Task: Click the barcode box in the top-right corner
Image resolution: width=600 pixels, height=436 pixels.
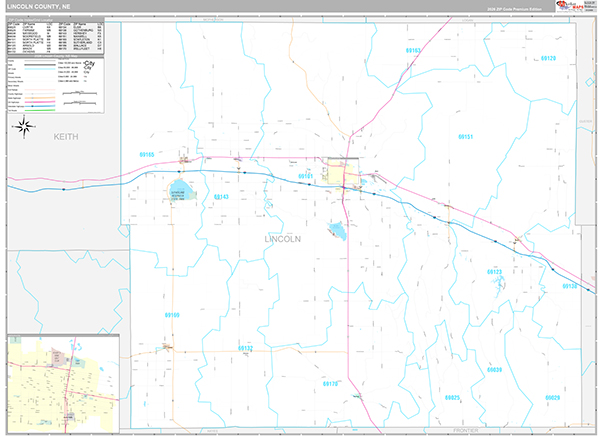Action: [590, 7]
